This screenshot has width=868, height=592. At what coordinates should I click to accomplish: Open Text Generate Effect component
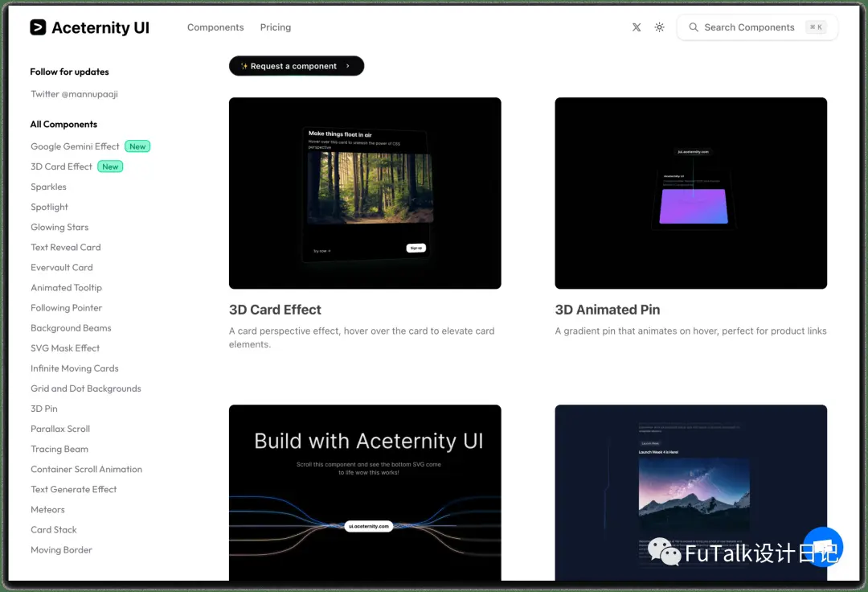(x=74, y=490)
